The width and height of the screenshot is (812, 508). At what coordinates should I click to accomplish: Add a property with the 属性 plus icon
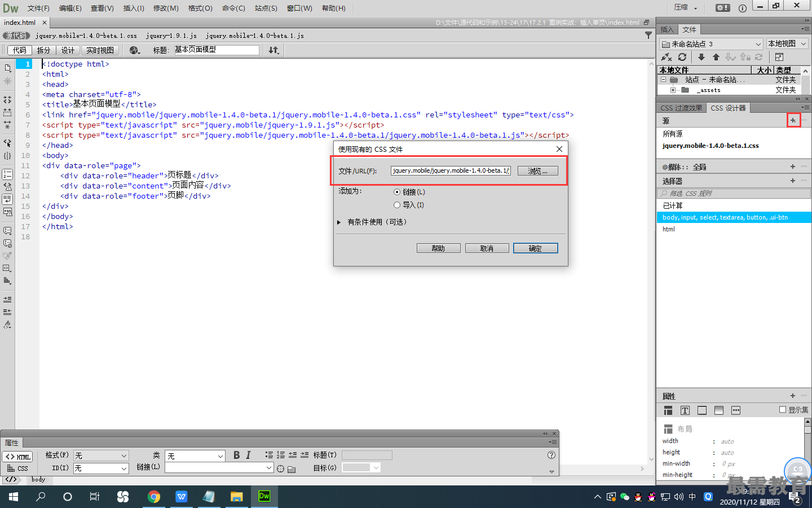tap(793, 396)
